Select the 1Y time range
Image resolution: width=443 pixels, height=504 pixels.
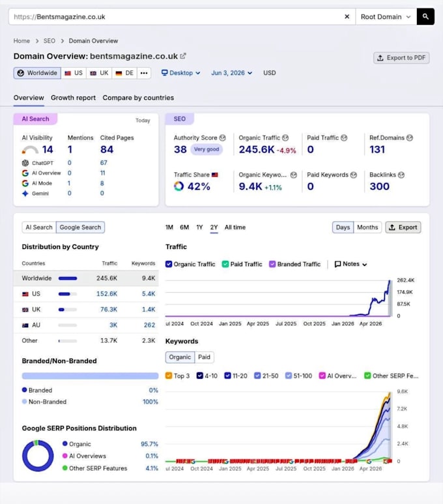pyautogui.click(x=199, y=228)
